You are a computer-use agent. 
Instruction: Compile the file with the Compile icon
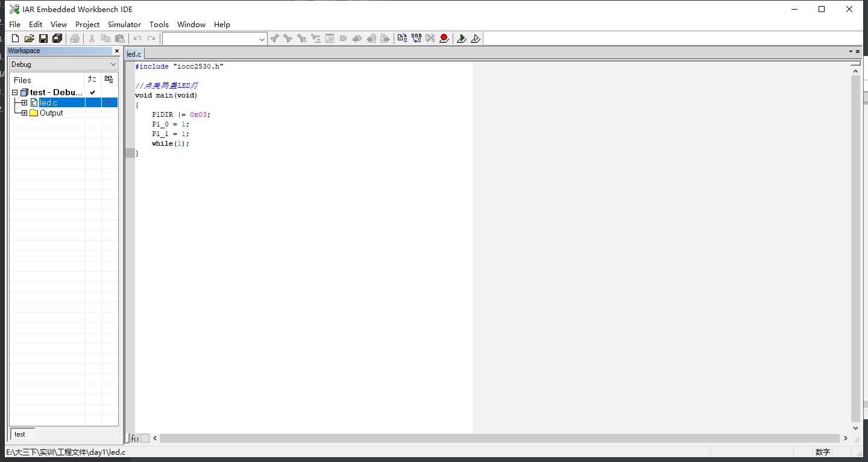pyautogui.click(x=403, y=39)
